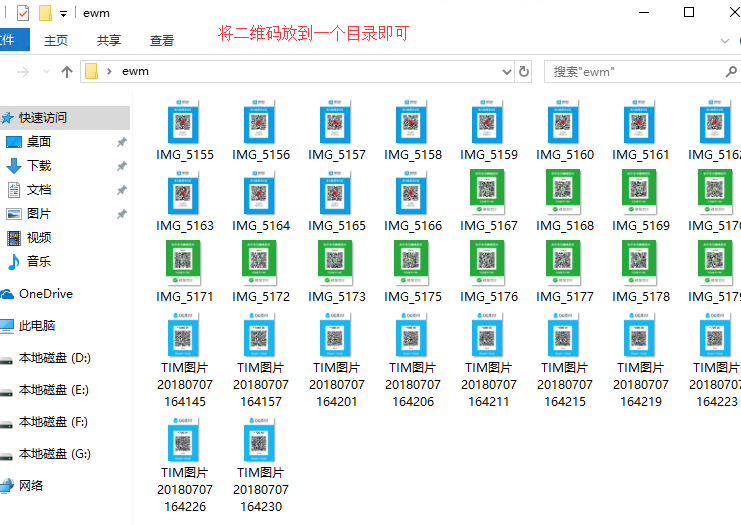Open the 共享 ribbon tab

tap(109, 40)
